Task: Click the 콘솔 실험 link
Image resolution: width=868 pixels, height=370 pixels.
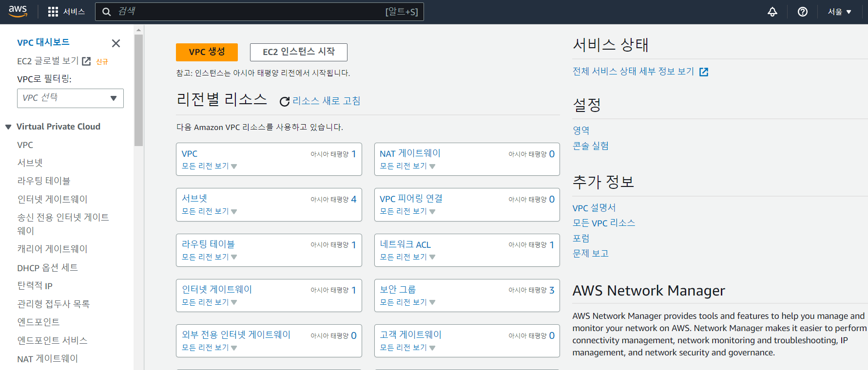Action: (591, 146)
